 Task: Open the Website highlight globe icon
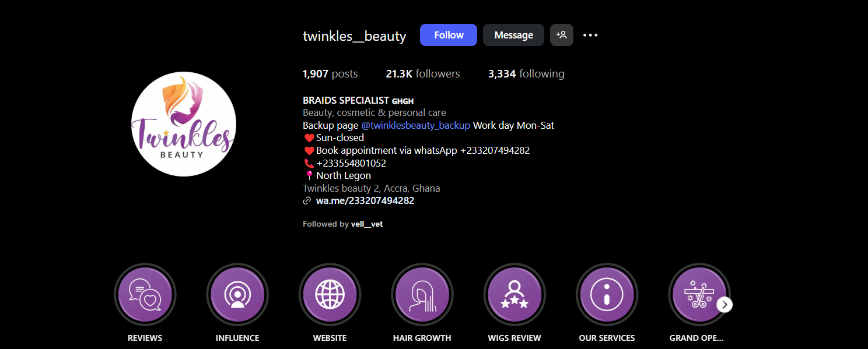[330, 294]
